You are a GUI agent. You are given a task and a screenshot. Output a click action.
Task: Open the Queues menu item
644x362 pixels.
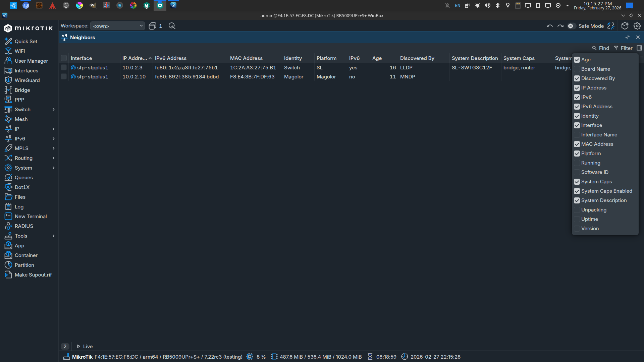(23, 178)
